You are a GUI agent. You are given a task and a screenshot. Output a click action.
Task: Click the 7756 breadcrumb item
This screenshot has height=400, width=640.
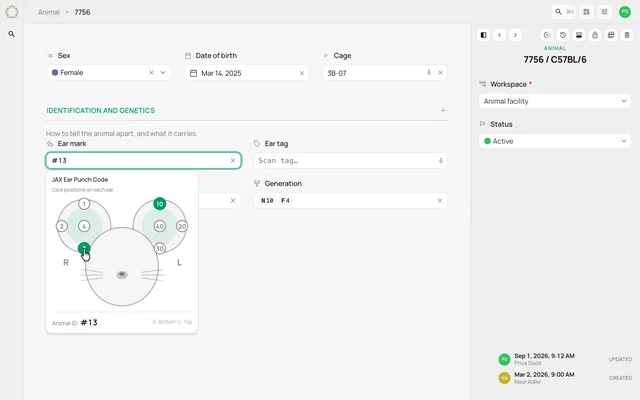82,12
